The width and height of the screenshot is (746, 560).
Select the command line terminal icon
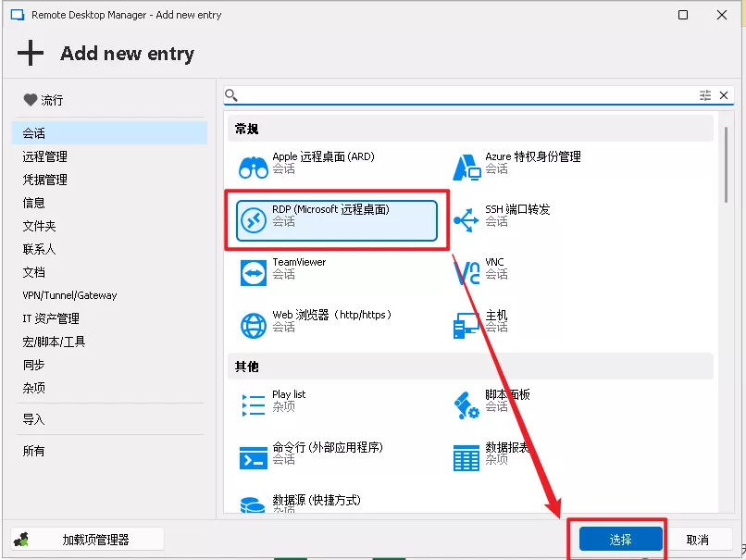253,458
